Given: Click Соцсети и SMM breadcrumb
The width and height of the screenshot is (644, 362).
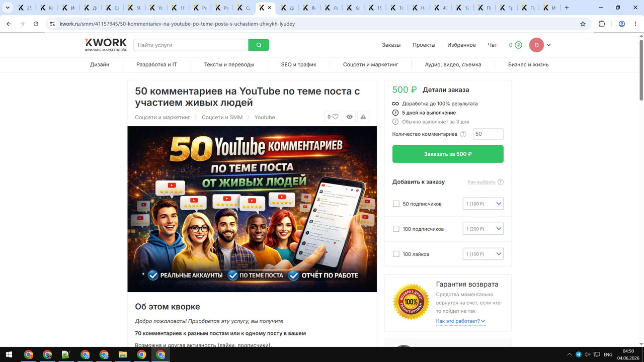Looking at the screenshot, I should tap(222, 117).
